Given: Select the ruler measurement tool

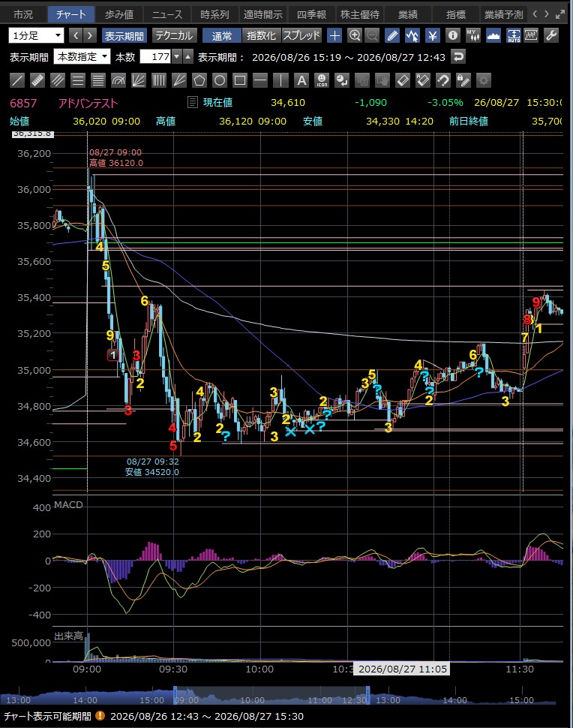Looking at the screenshot, I should 37,80.
